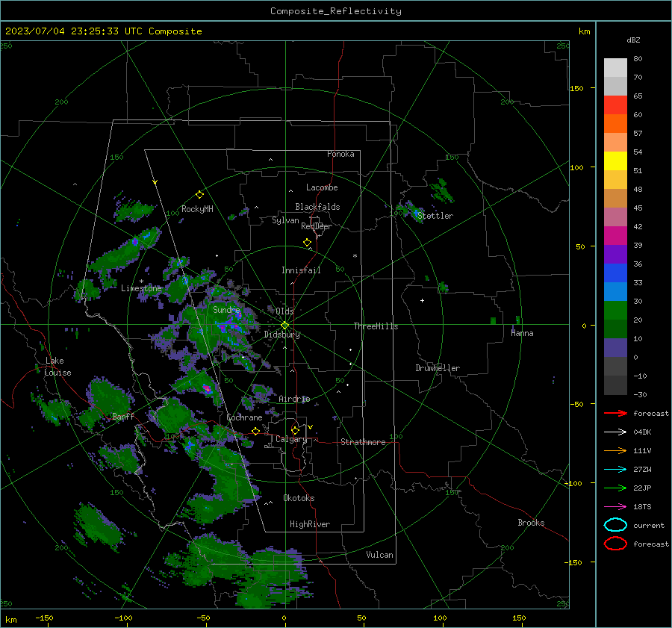This screenshot has height=628, width=672.
Task: Click the Drumheller city label
Action: pos(438,368)
